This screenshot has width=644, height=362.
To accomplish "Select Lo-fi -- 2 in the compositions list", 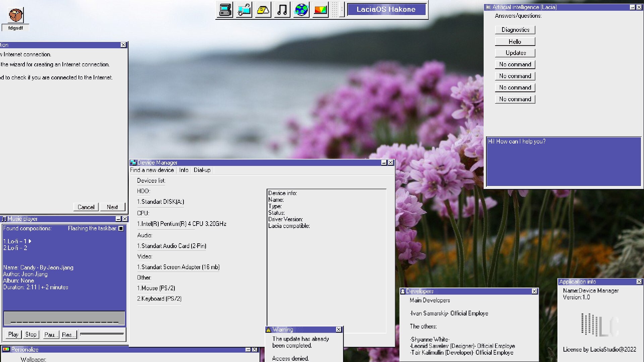I will click(15, 248).
